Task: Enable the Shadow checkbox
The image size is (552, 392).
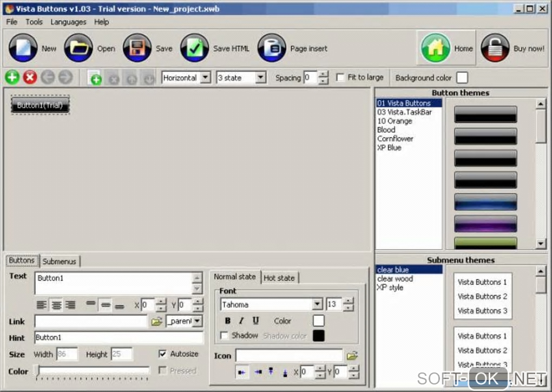Action: click(224, 335)
